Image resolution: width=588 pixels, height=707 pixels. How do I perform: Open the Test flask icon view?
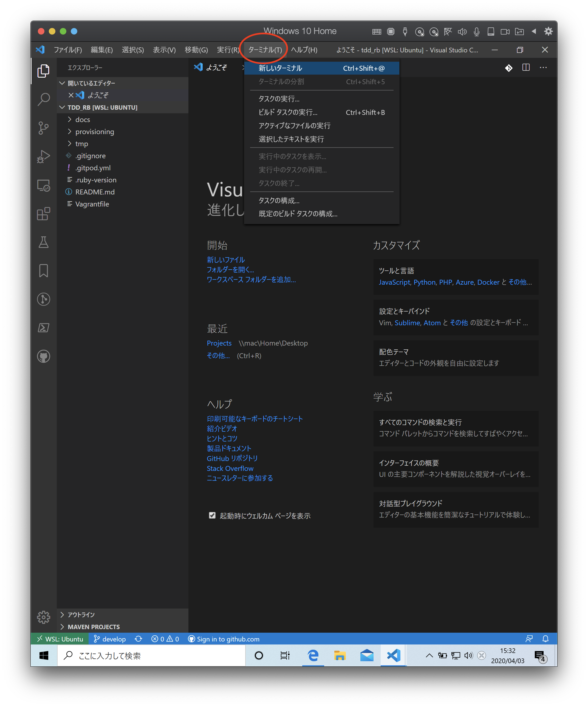click(43, 242)
